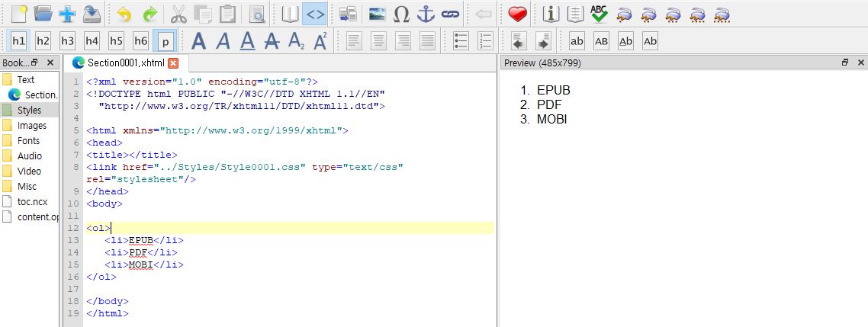Apply subscript formatting

[x=296, y=41]
